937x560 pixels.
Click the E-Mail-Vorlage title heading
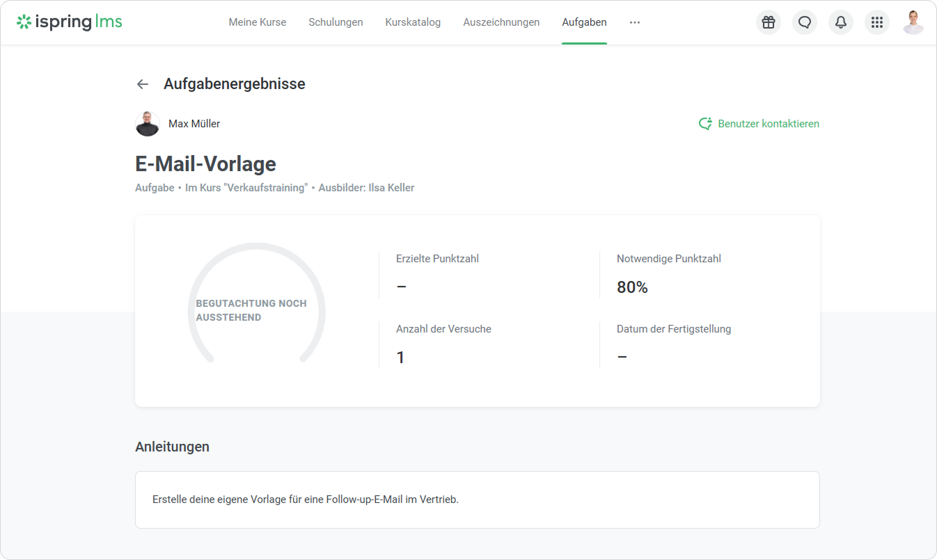tap(205, 164)
